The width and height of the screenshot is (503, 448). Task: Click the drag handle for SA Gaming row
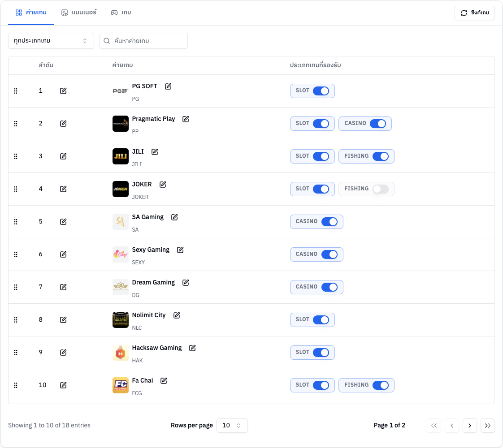point(16,222)
